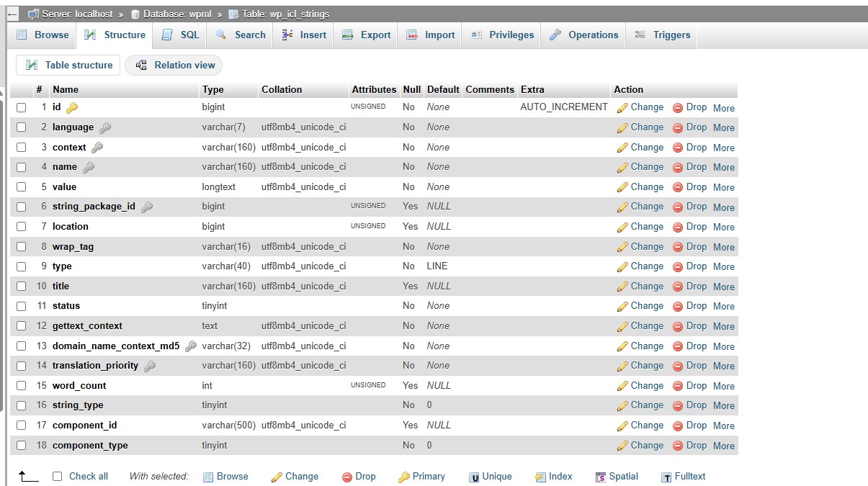868x486 pixels.
Task: Expand More menu for component_type row
Action: 723,446
